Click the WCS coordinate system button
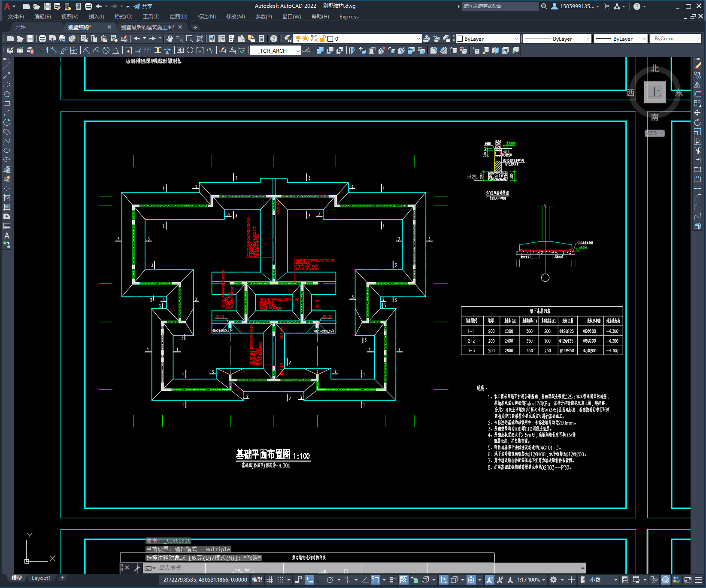706x588 pixels. (654, 133)
